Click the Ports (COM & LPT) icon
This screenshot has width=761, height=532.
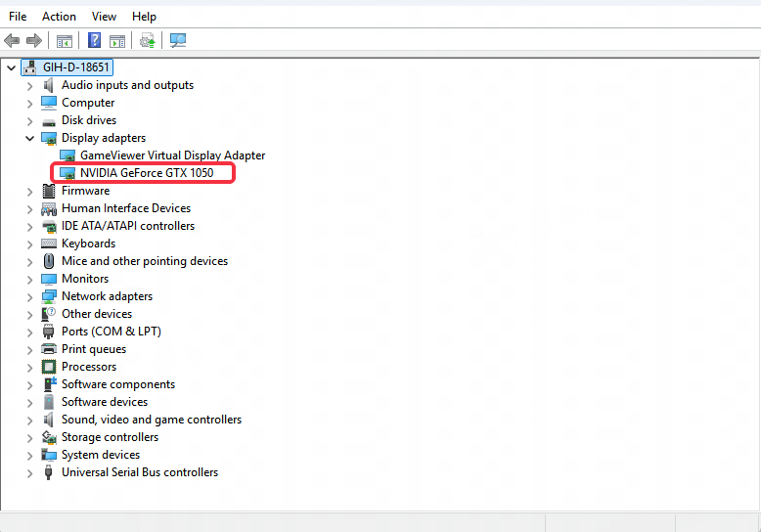(x=48, y=332)
